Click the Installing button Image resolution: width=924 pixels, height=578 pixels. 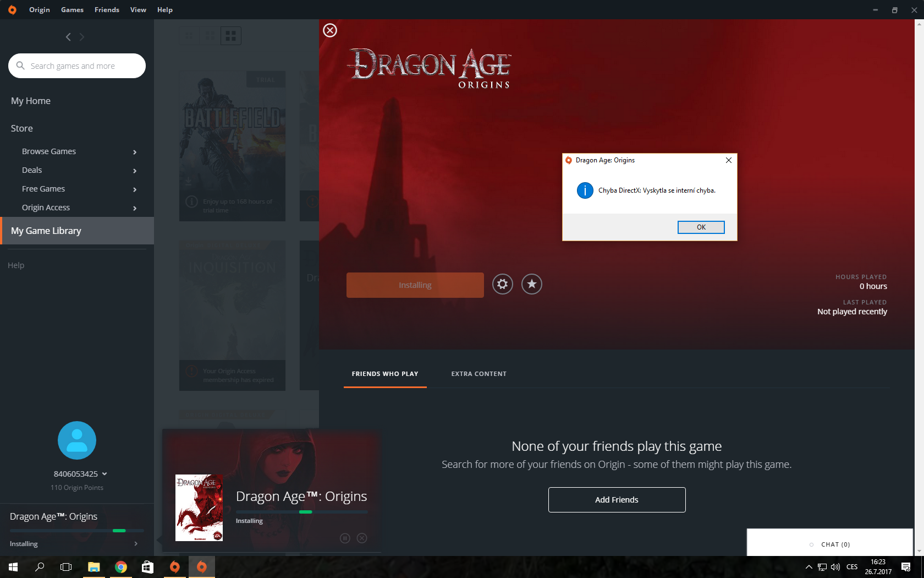[415, 285]
